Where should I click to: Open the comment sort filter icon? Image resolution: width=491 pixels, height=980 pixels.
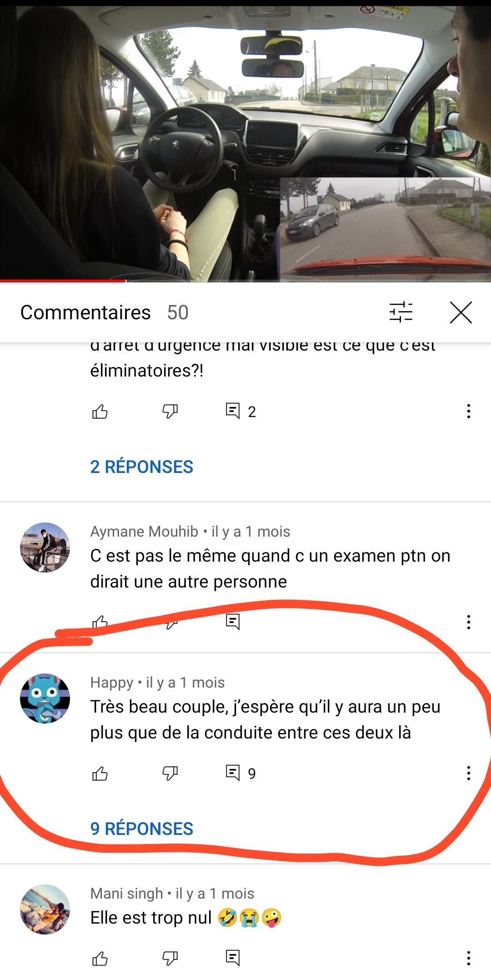401,312
